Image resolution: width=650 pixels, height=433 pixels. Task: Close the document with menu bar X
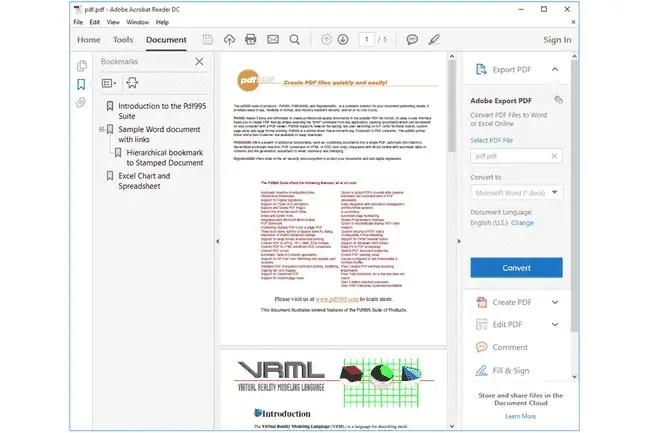click(x=573, y=22)
